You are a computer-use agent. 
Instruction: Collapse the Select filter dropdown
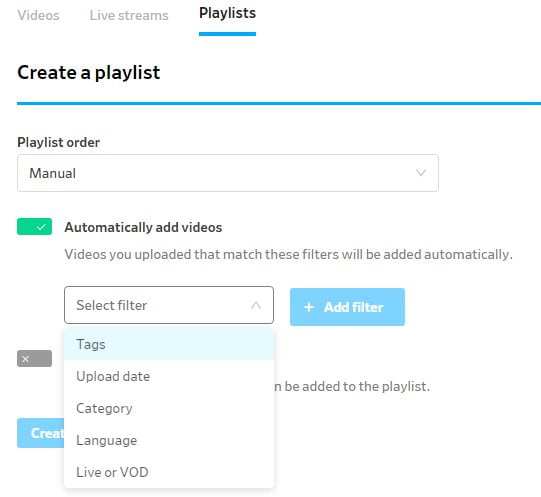click(169, 305)
